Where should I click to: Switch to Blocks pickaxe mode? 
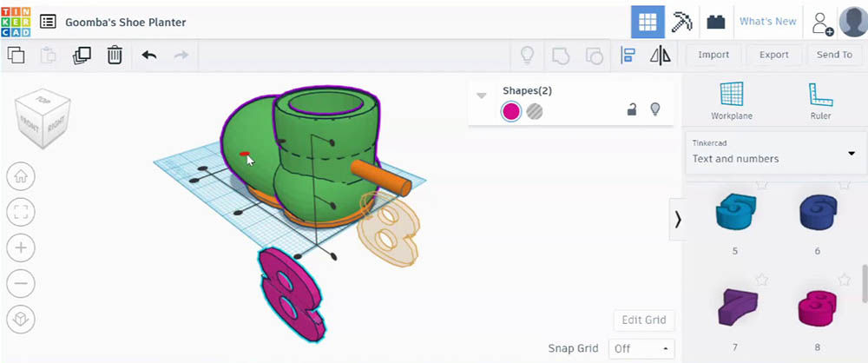point(680,22)
